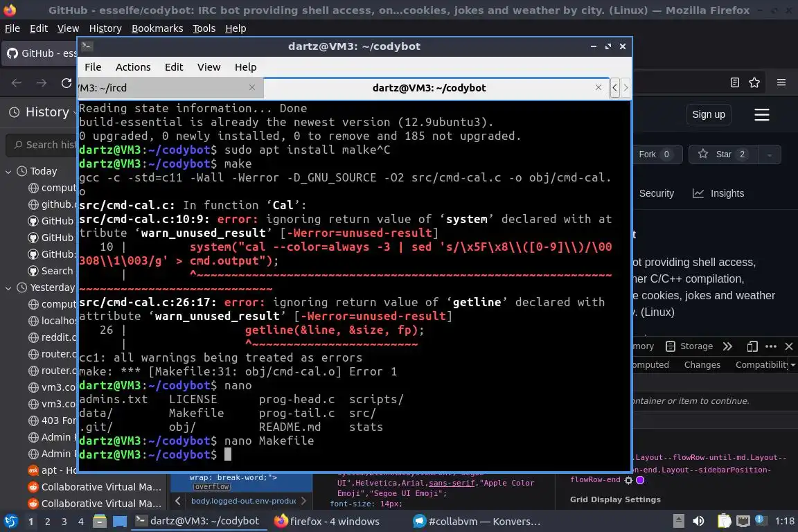Open the Firefox application hamburger menu
Image resolution: width=798 pixels, height=532 pixels.
pyautogui.click(x=781, y=82)
